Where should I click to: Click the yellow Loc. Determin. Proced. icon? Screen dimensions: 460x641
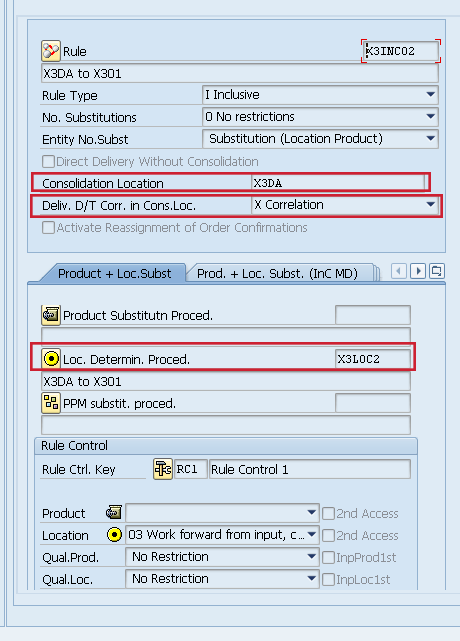(51, 359)
